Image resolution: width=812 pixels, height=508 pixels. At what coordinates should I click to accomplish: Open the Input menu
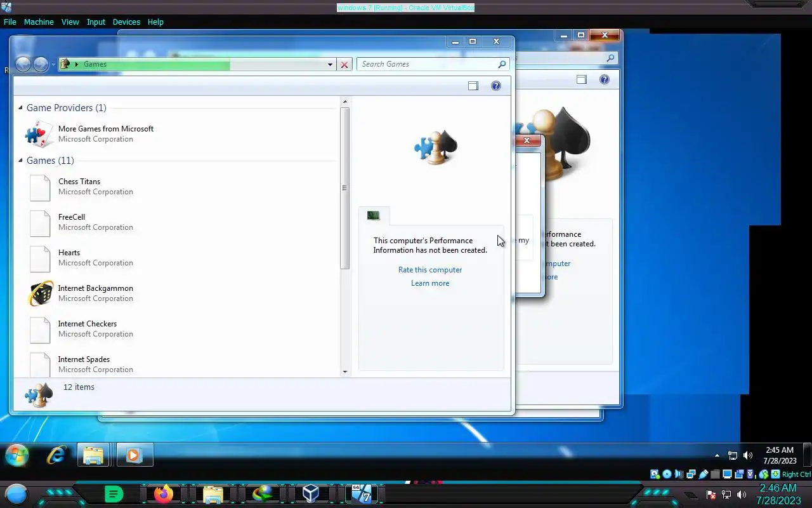tap(96, 22)
